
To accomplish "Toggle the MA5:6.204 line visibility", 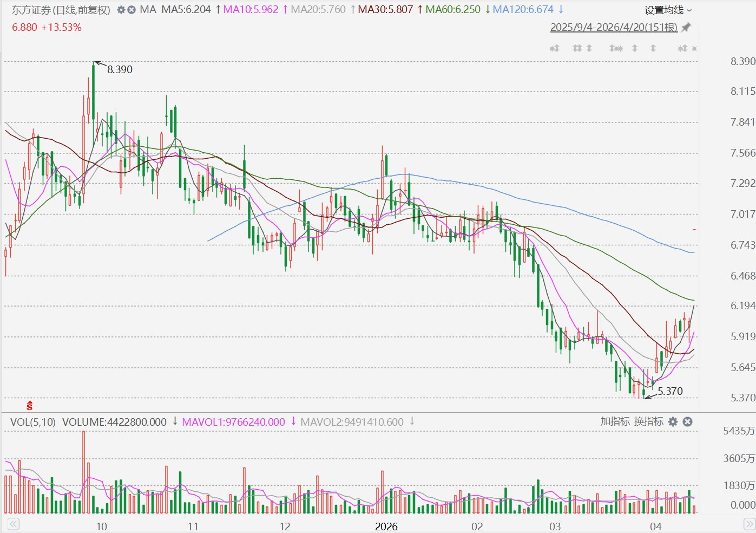I will click(186, 10).
